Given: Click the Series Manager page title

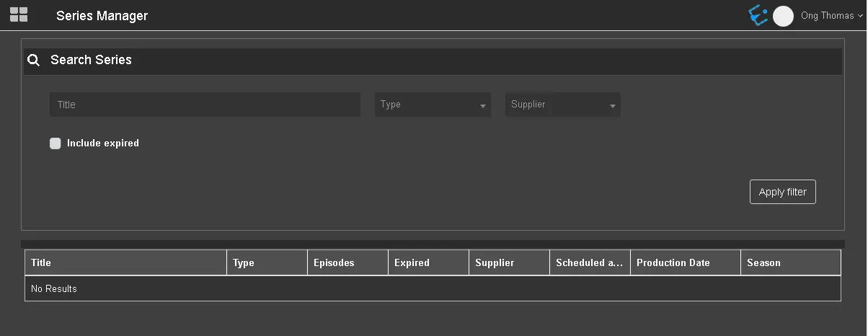Looking at the screenshot, I should click(102, 16).
